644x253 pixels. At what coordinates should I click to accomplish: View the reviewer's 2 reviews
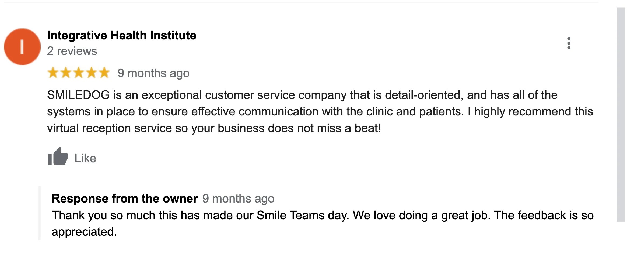72,51
